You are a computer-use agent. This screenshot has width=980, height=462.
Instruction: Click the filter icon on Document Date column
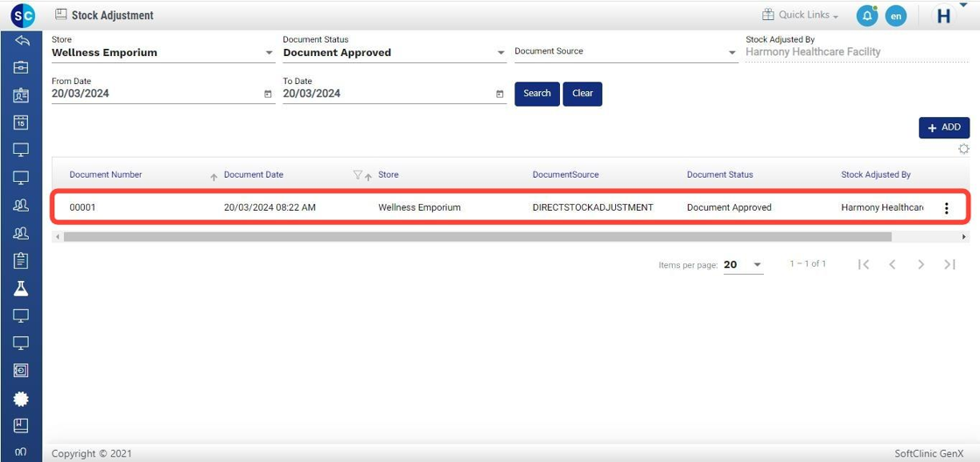pyautogui.click(x=357, y=175)
